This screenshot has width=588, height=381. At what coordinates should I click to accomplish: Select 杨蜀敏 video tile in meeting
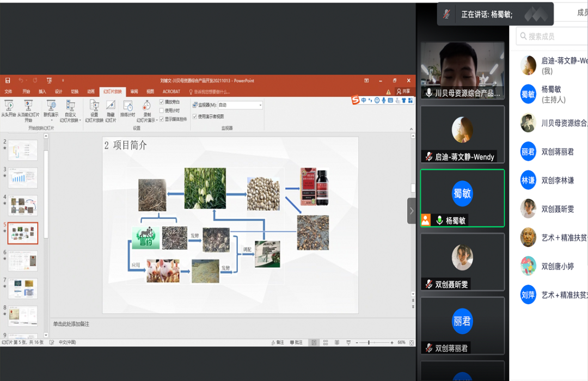(462, 198)
